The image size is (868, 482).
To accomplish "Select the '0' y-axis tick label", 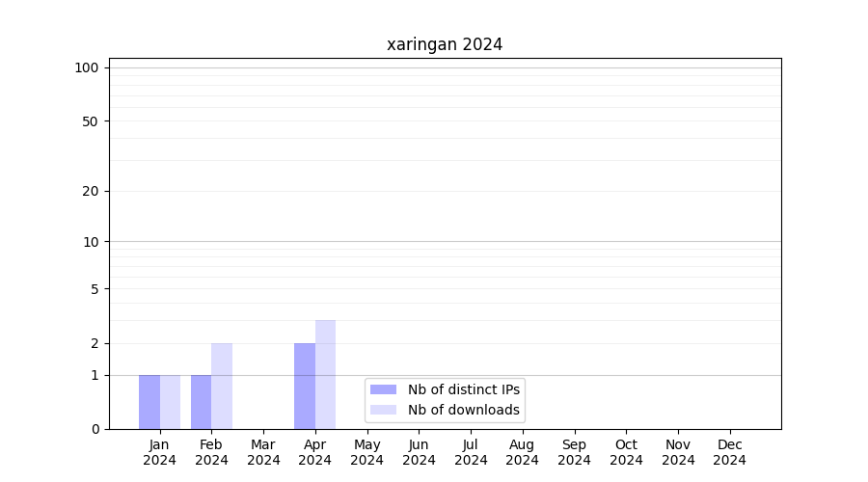I will click(x=95, y=429).
